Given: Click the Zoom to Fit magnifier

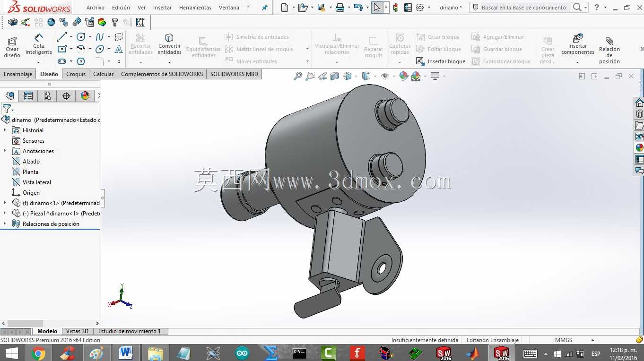Looking at the screenshot, I should click(x=298, y=76).
